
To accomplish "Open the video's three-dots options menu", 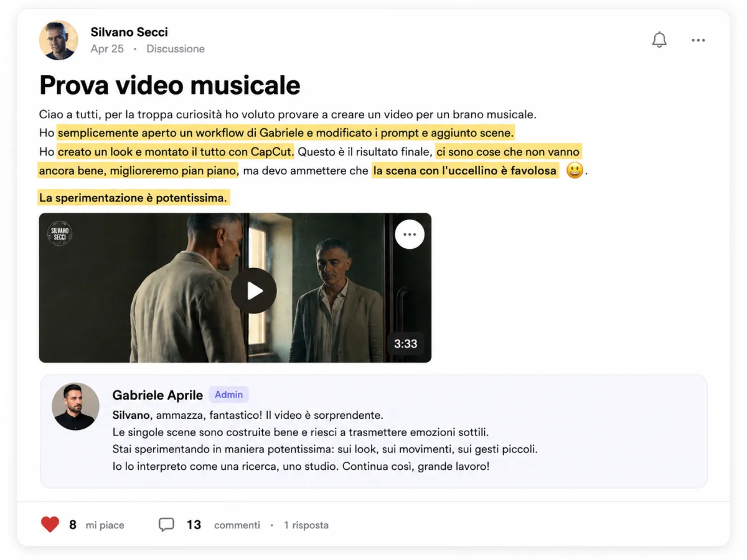I will 410,235.
